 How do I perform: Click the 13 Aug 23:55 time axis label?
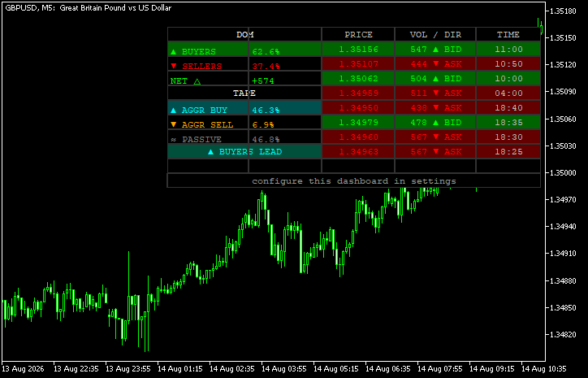[128, 369]
